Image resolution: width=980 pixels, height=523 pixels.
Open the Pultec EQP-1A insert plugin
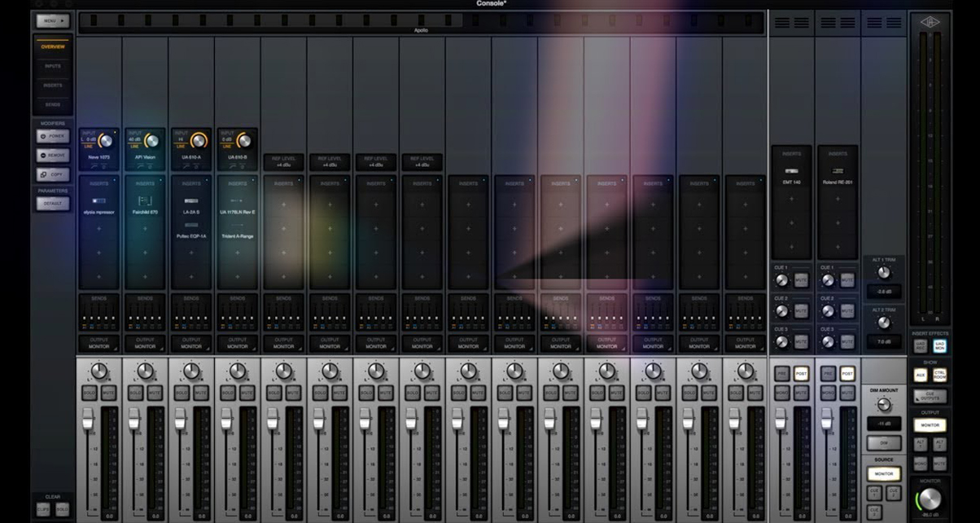point(193,235)
